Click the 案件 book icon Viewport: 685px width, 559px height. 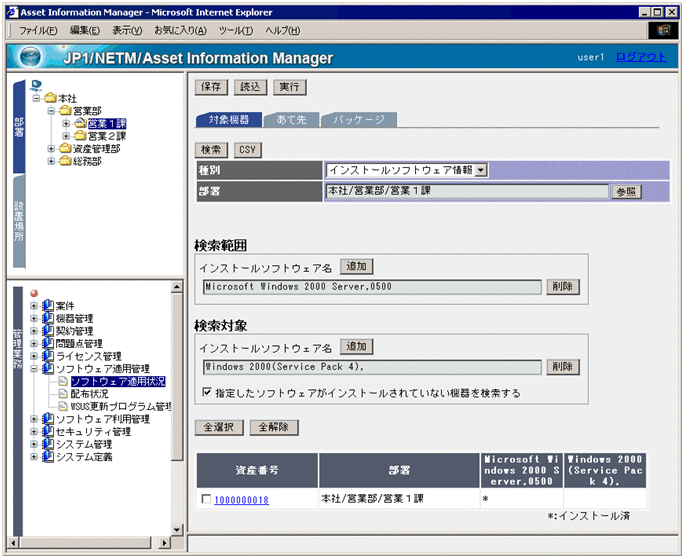(x=48, y=306)
